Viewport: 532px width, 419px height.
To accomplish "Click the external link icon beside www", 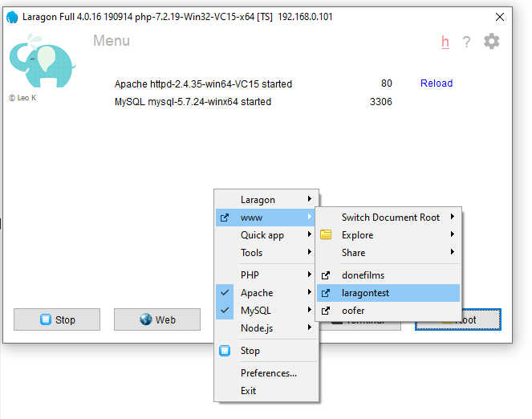I will coord(225,218).
